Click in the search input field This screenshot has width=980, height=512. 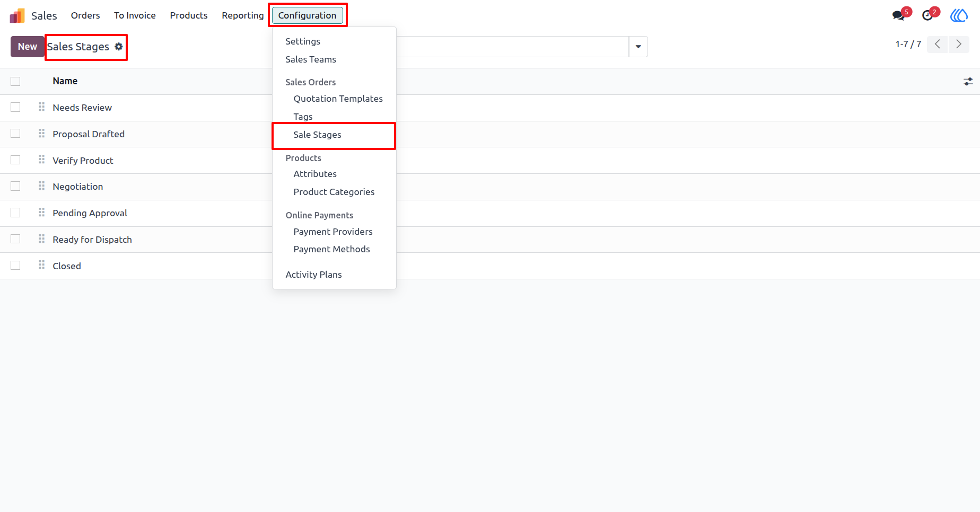pyautogui.click(x=512, y=47)
